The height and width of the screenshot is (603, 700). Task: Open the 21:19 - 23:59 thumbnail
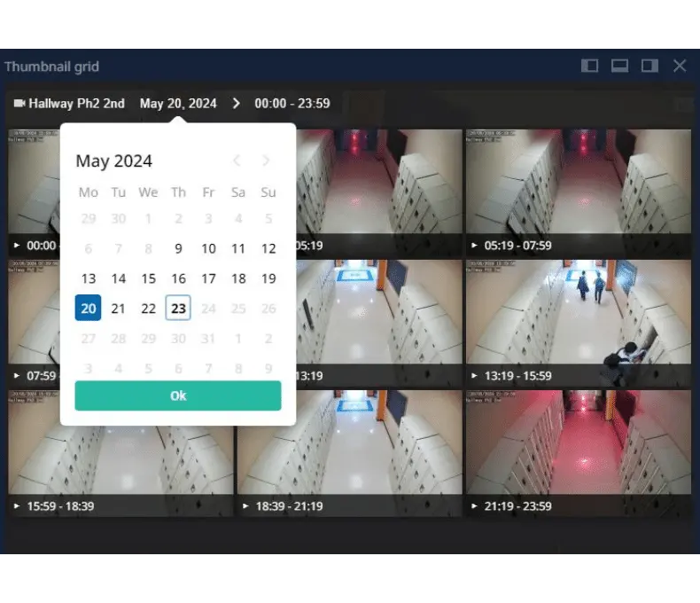(x=579, y=453)
